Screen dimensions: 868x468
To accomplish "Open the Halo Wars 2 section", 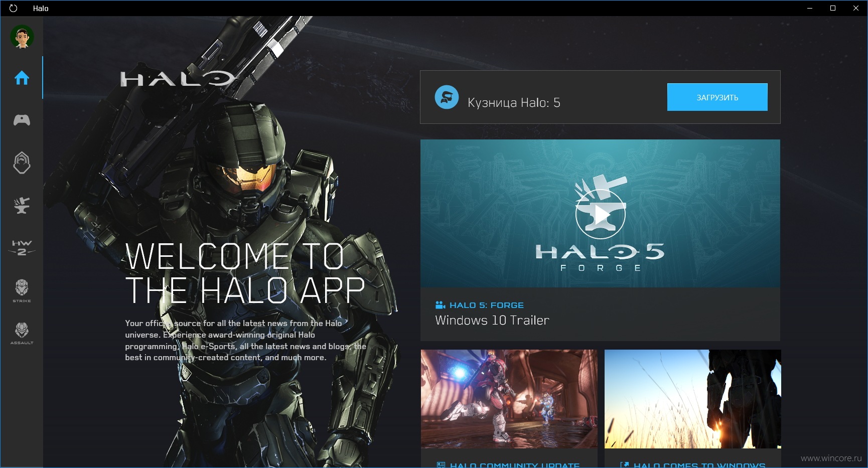I will [x=22, y=247].
